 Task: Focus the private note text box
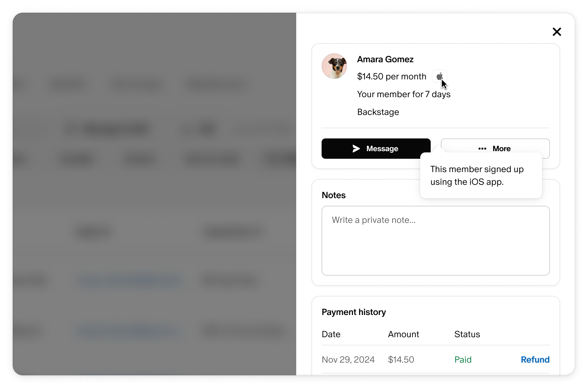coord(435,241)
